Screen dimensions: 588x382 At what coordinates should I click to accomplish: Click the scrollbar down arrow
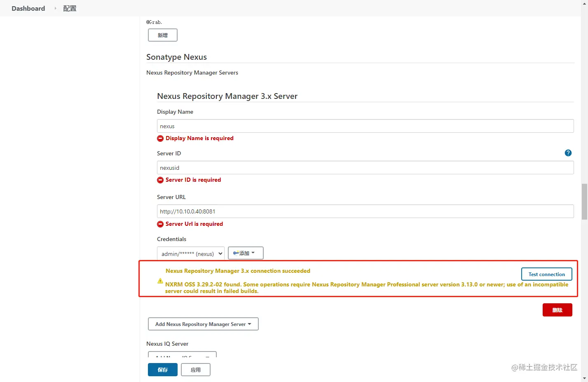[x=584, y=378]
